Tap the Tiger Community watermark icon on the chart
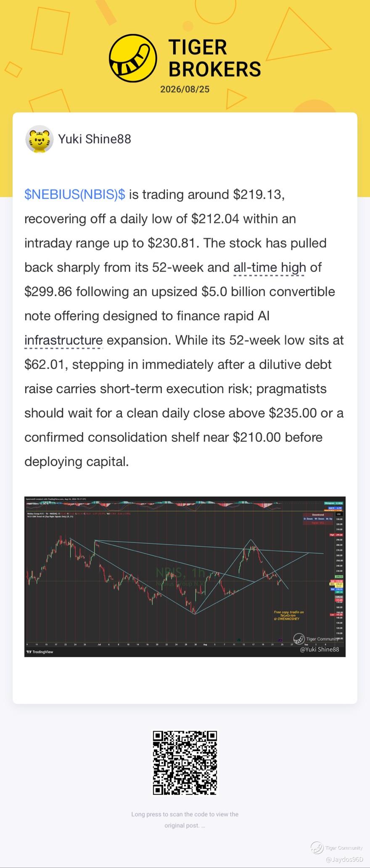This screenshot has height=868, width=370. 299,639
